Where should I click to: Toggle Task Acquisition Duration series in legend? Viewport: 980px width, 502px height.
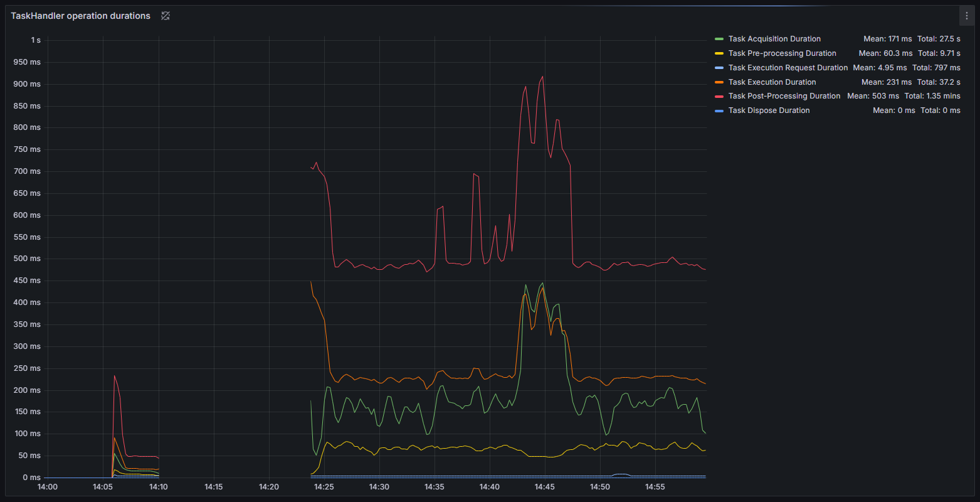pyautogui.click(x=774, y=39)
